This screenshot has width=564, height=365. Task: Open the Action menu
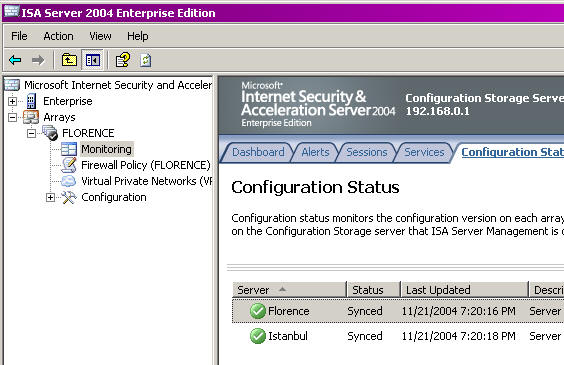point(58,36)
